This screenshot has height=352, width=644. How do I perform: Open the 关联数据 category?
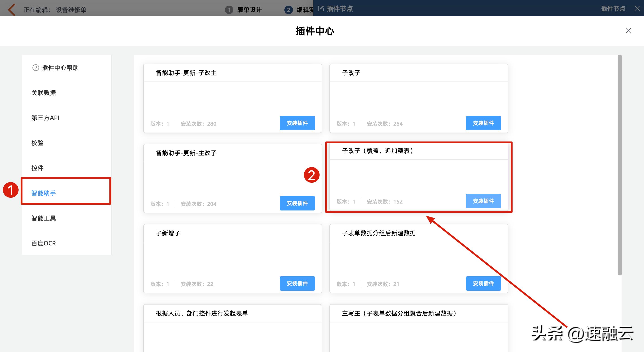tap(44, 93)
